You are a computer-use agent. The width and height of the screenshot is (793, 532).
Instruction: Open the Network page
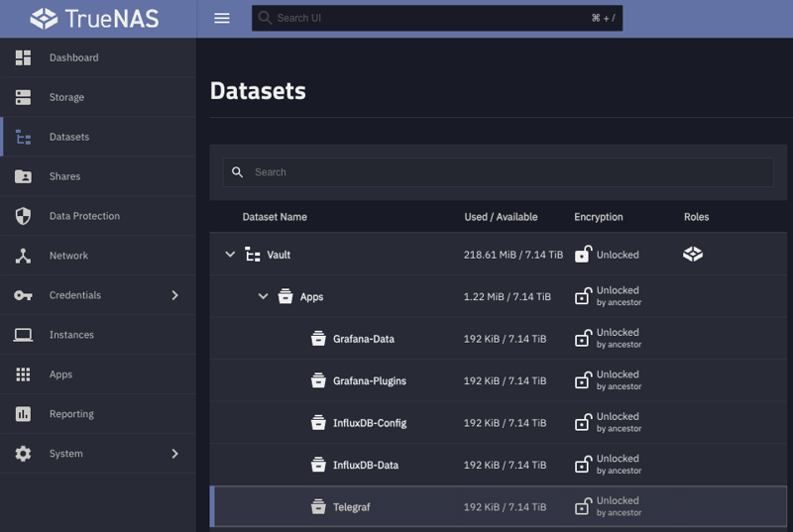(x=98, y=256)
